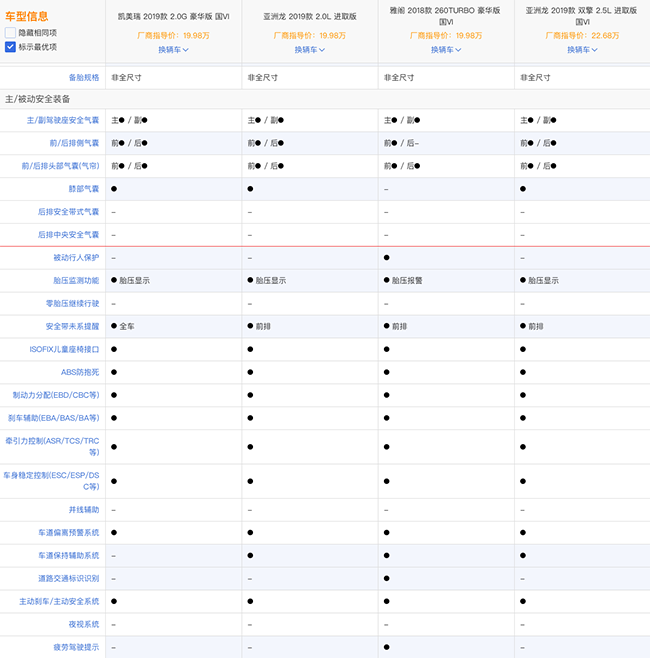Open the 安全带未系提醒 label link
650x658 pixels.
click(x=72, y=326)
